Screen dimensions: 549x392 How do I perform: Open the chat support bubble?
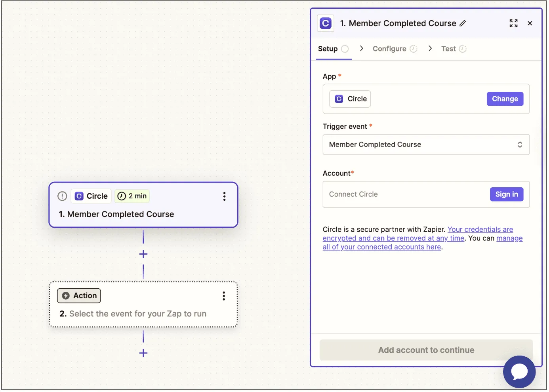pyautogui.click(x=519, y=371)
